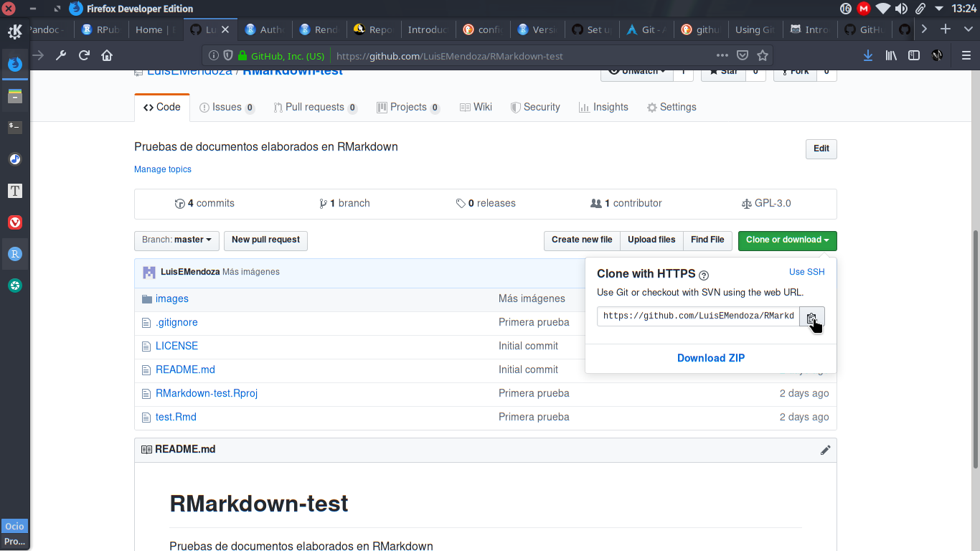Switch to RStudio in the side dock
The width and height of the screenshot is (980, 551).
coord(15,254)
